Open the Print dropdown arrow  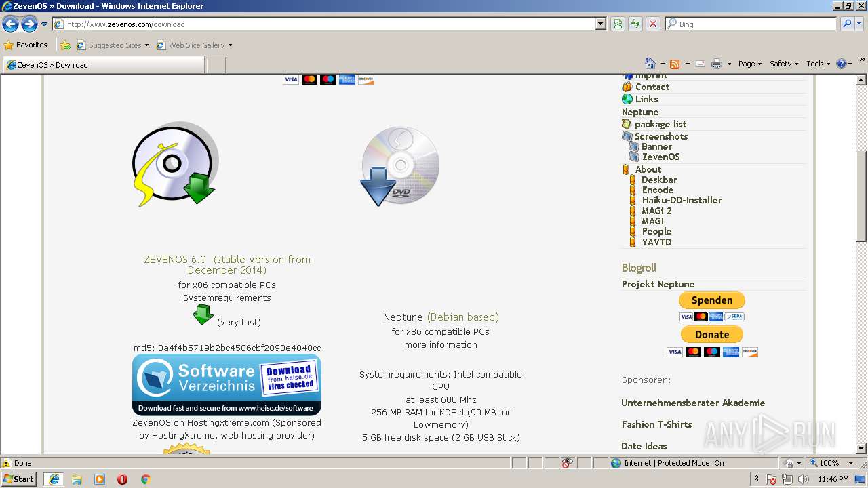(x=729, y=64)
